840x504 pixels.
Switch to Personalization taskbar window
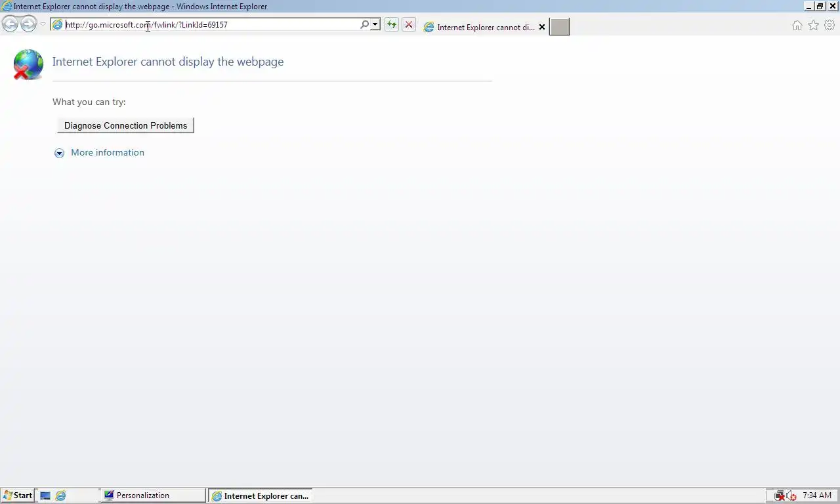point(152,495)
